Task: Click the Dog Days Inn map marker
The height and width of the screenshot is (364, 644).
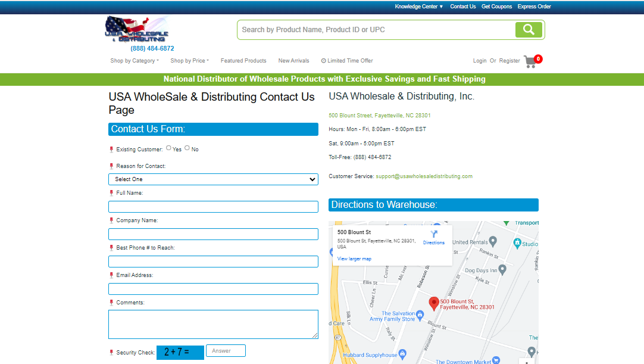Action: pos(502,270)
